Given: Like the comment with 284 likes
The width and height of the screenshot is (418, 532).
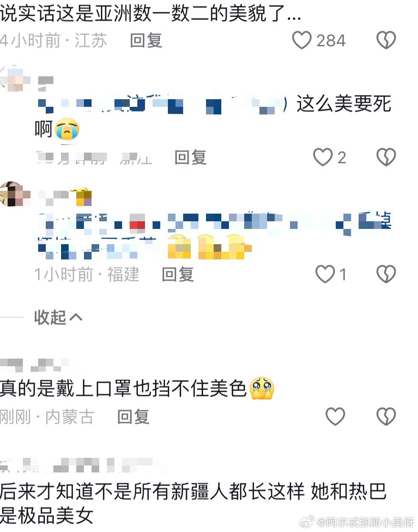Looking at the screenshot, I should click(x=302, y=40).
